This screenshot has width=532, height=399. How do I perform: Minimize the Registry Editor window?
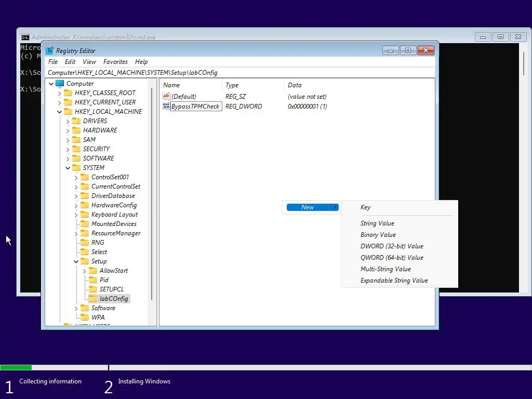point(391,50)
